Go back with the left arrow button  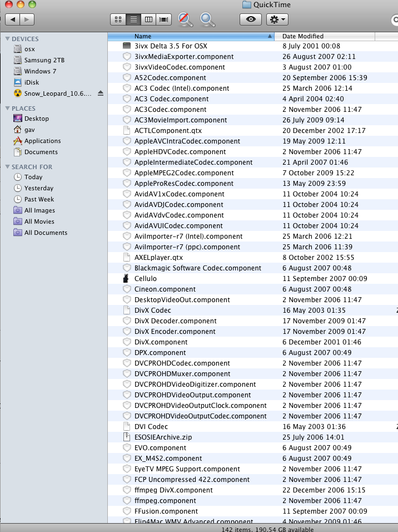coord(13,19)
